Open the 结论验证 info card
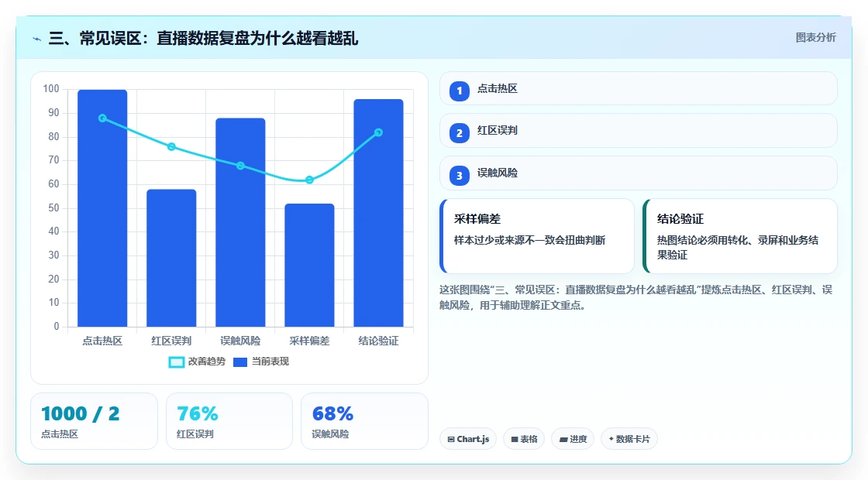This screenshot has height=480, width=868. tap(739, 236)
